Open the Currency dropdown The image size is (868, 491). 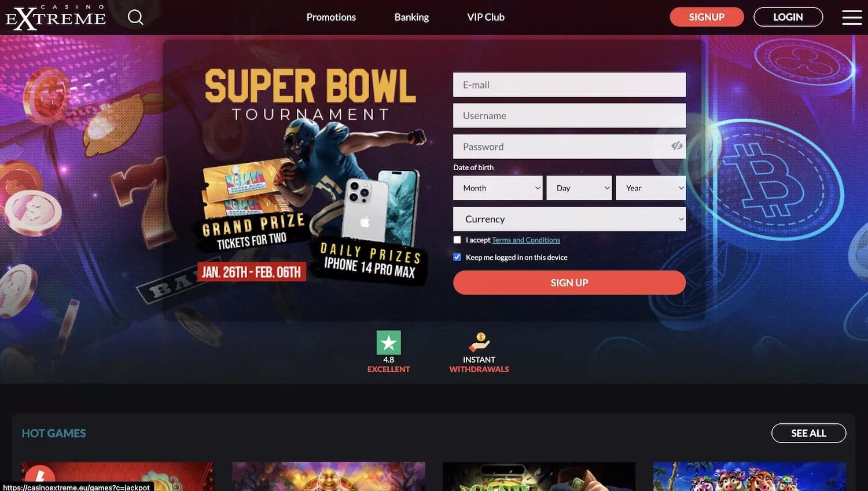point(569,219)
